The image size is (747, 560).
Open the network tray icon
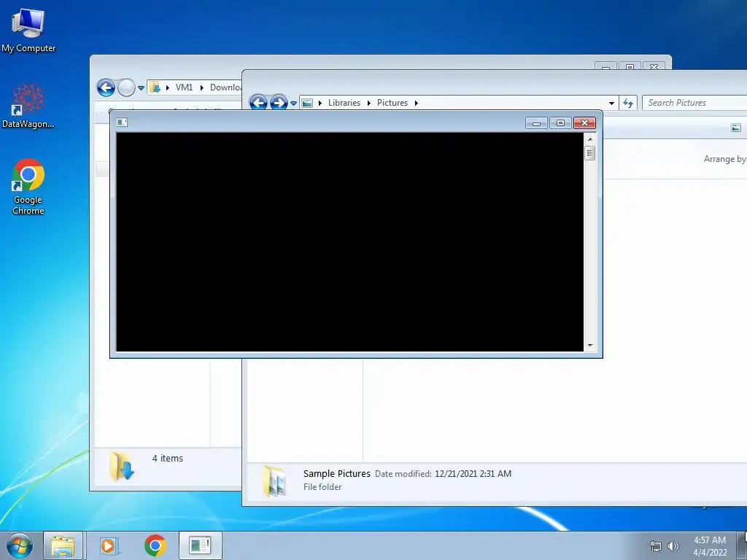(656, 546)
